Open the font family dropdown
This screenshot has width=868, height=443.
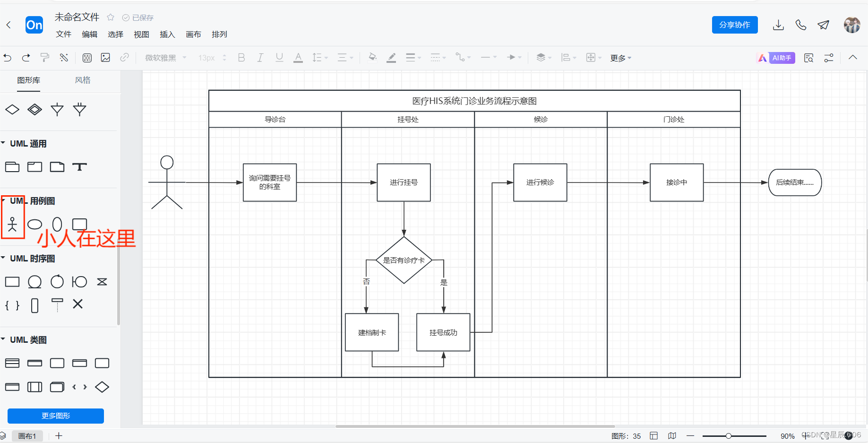tap(163, 57)
